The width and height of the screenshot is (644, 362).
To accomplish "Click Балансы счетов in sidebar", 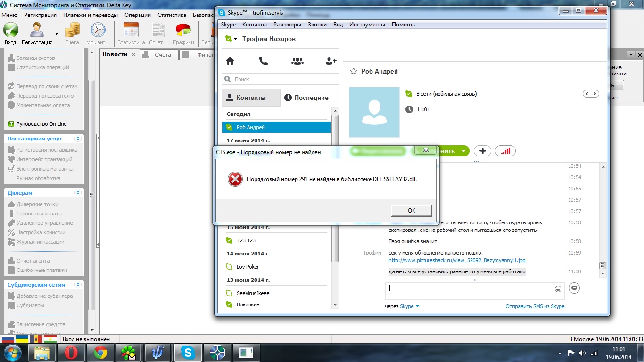I will tap(32, 58).
